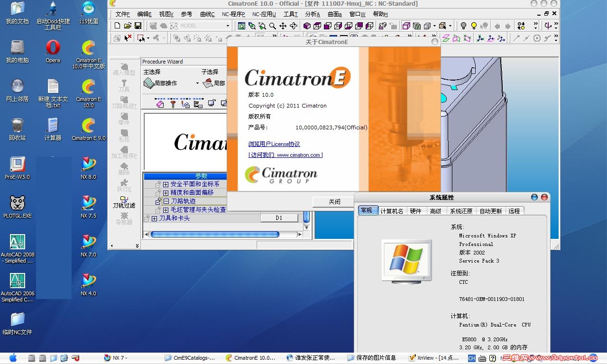Open the Cimatron E 9.0 desktop shortcut

pos(89,129)
